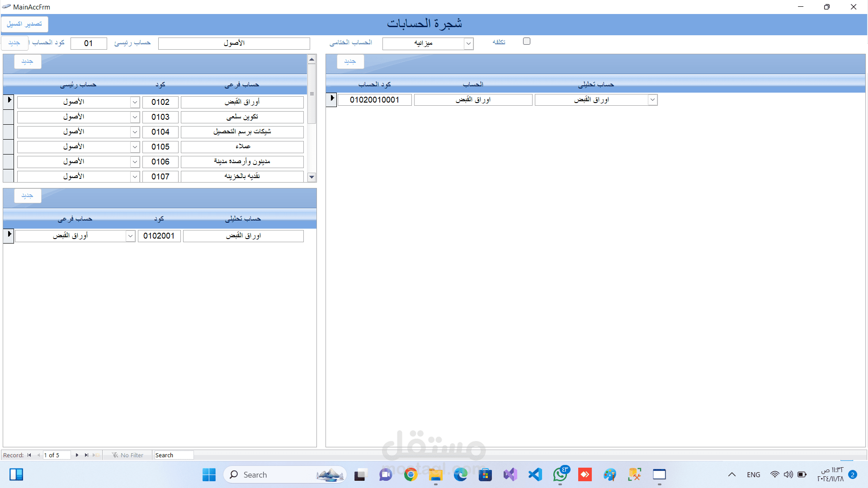Click جديد button in right panel
Viewport: 868px width, 488px height.
pos(350,61)
